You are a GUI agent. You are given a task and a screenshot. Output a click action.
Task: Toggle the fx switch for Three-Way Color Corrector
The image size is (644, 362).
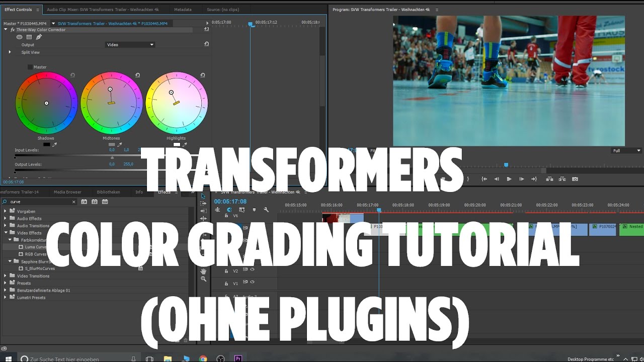pyautogui.click(x=13, y=30)
